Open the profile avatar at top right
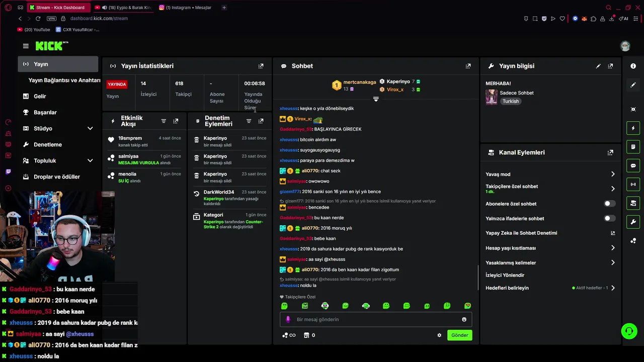Viewport: 644px width, 362px height. 625,46
